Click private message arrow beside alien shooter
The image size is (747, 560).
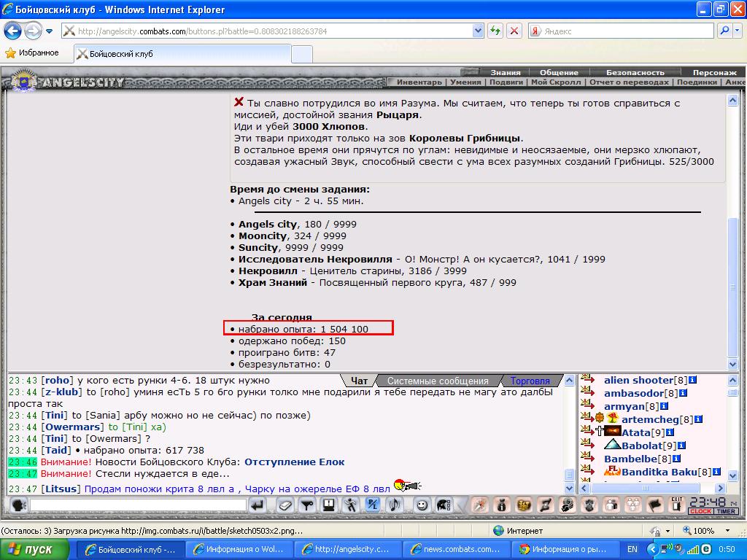[588, 379]
